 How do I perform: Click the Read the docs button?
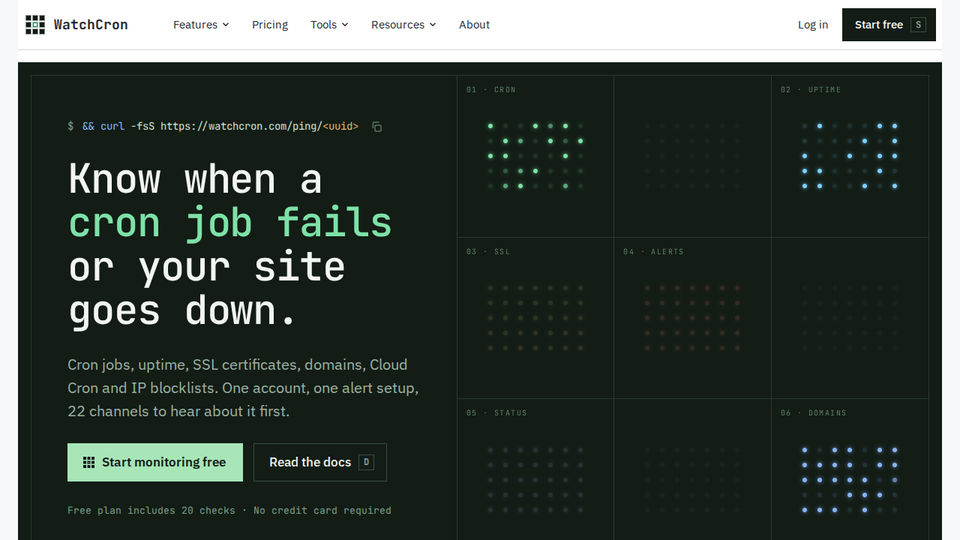coord(320,462)
